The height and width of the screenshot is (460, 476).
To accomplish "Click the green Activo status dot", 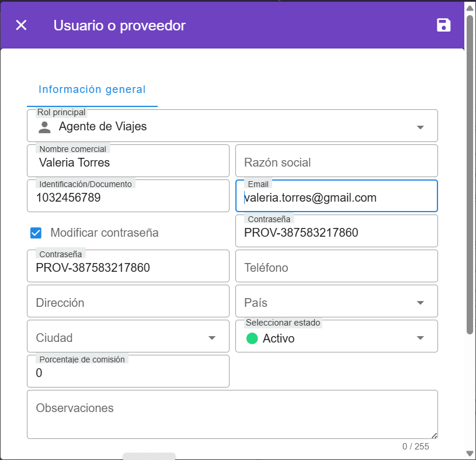I will pos(252,338).
